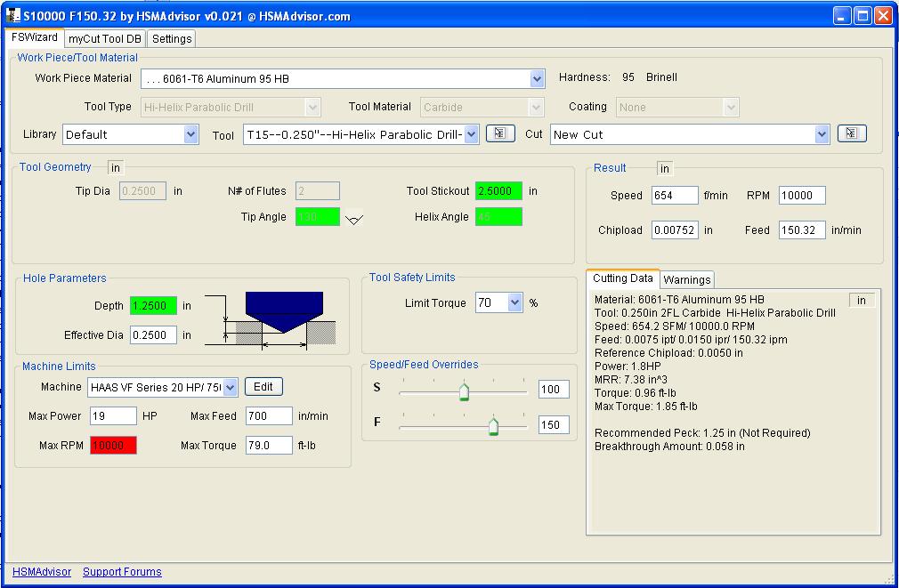Click the Depth input field

(153, 305)
